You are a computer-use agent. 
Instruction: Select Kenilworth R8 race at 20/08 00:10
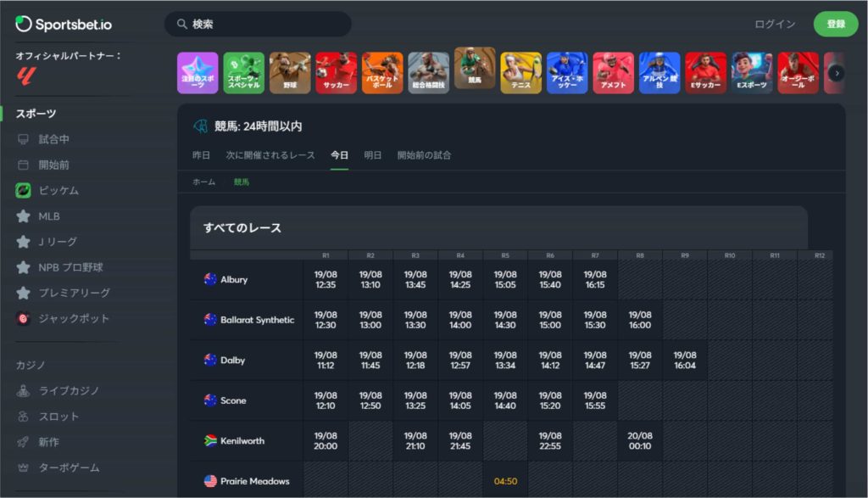pyautogui.click(x=640, y=441)
